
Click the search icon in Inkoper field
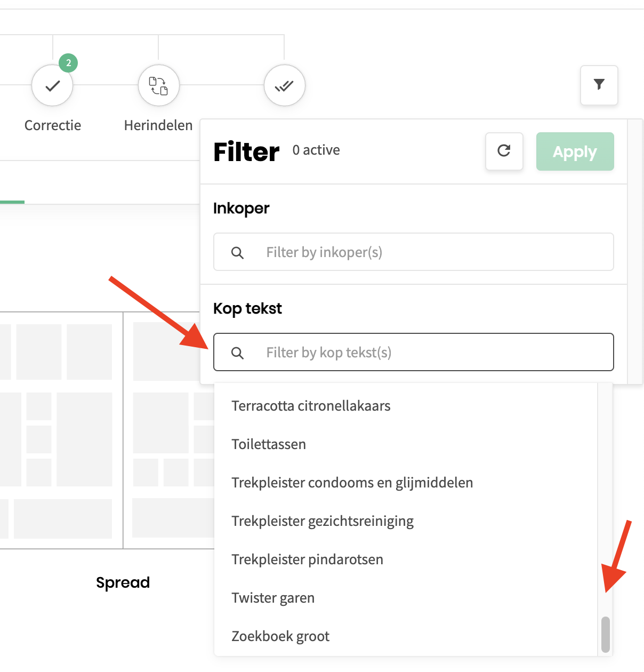237,252
